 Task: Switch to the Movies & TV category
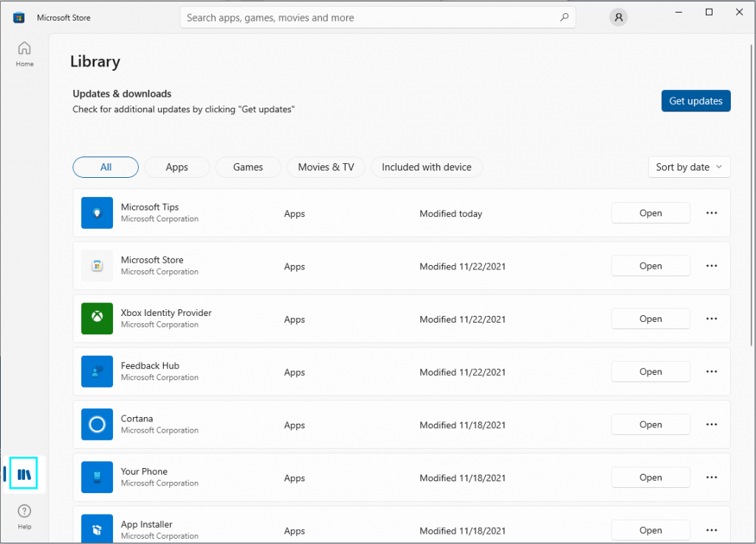point(326,167)
